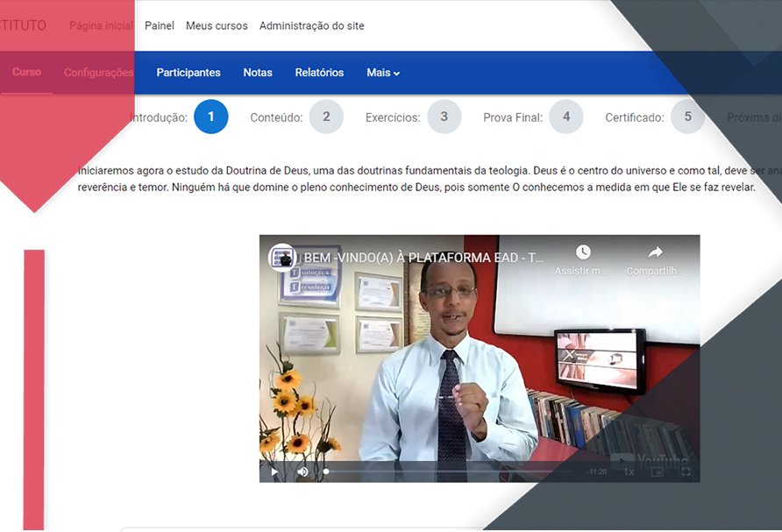782x532 pixels.
Task: Mute the video volume speaker icon
Action: click(302, 472)
